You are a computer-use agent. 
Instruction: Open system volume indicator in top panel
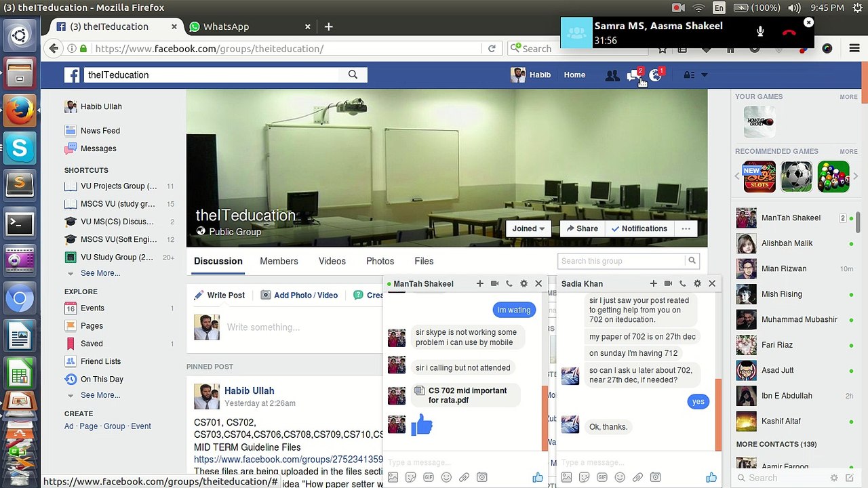794,7
